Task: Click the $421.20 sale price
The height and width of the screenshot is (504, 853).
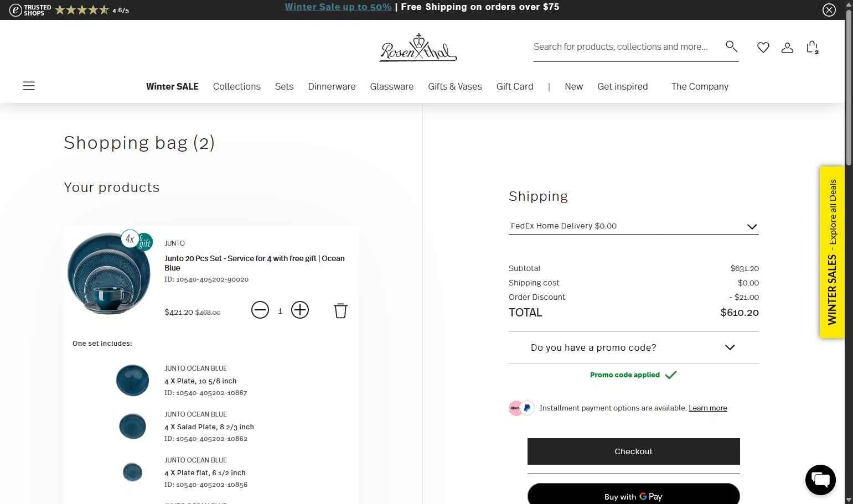Action: tap(179, 312)
